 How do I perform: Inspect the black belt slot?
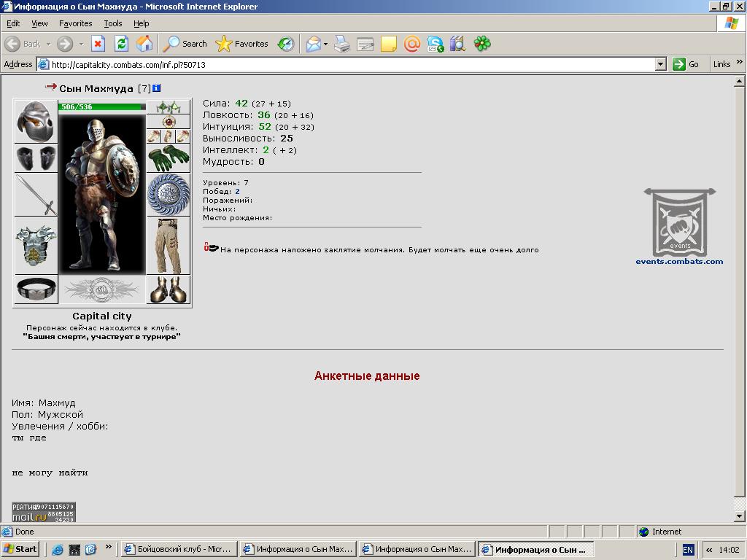point(36,289)
